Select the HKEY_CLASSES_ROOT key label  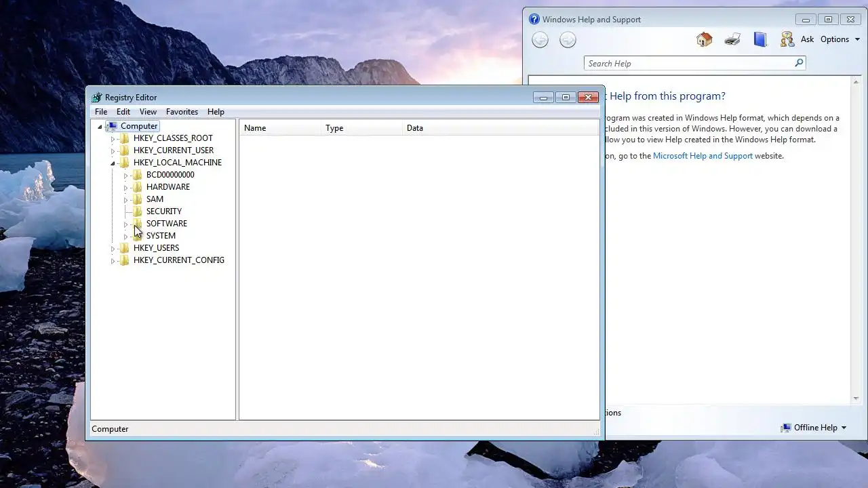[x=173, y=138]
